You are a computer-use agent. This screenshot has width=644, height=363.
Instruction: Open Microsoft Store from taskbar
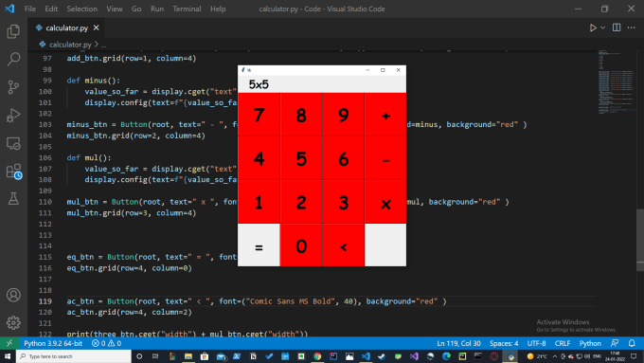205,356
